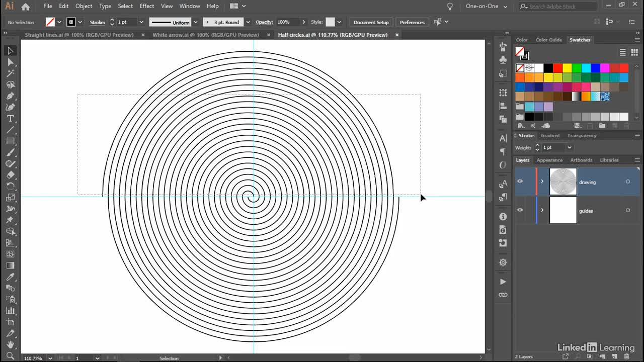Toggle visibility of guides layer

coord(520,210)
